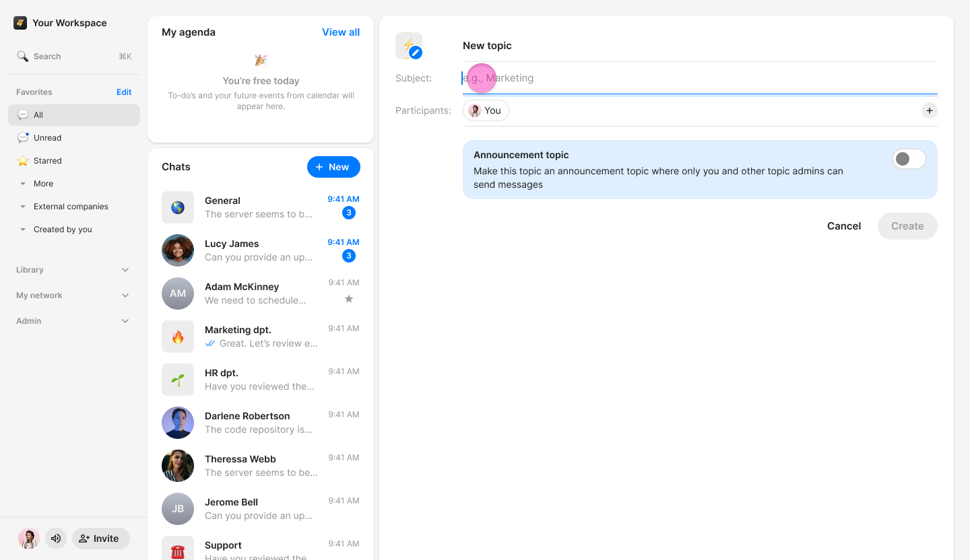Viewport: 970px width, 560px height.
Task: Click the speaker sound icon
Action: tap(56, 538)
